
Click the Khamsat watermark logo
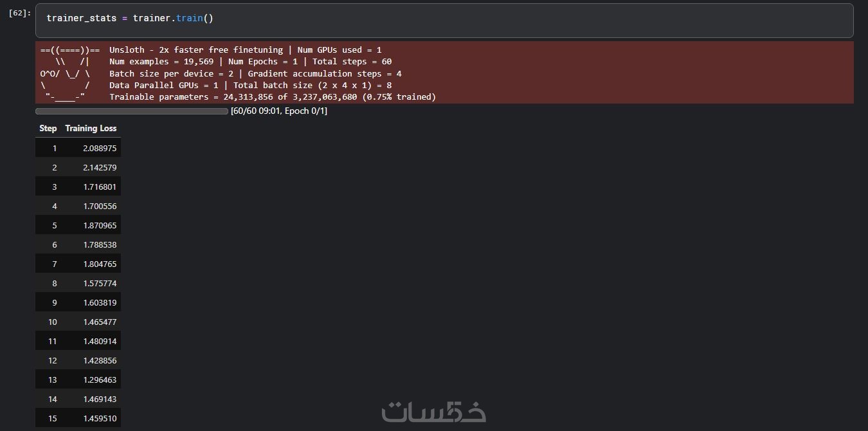point(434,412)
